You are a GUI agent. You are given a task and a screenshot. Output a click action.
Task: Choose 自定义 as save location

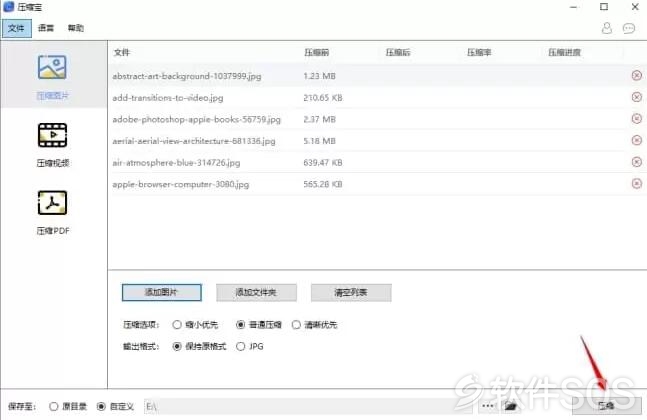coord(115,406)
